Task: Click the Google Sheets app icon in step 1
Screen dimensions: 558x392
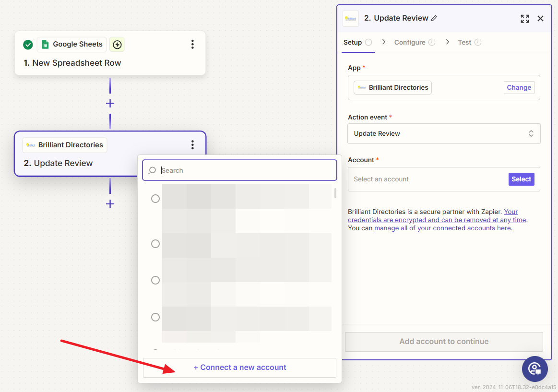Action: 45,45
